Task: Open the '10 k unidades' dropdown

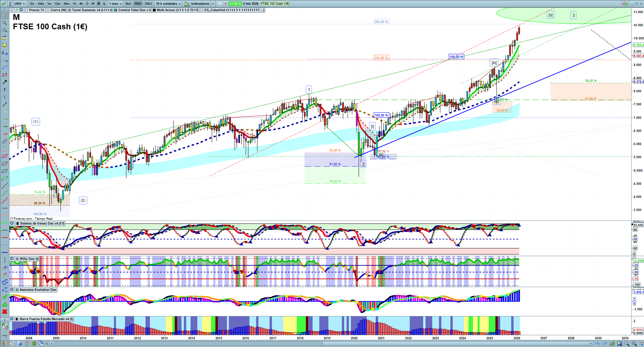Action: click(168, 4)
